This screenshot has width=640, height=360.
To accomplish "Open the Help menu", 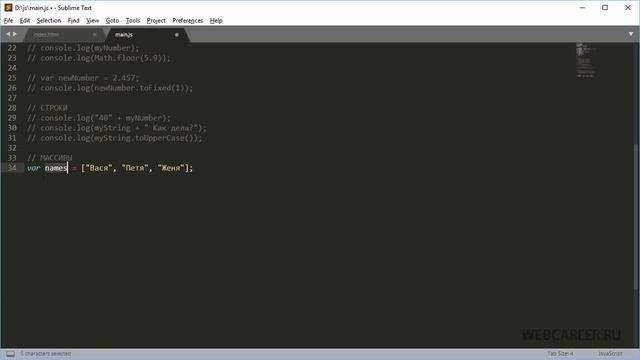I will [216, 20].
